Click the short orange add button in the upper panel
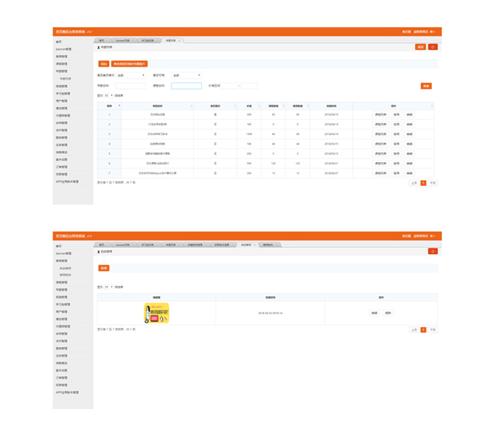This screenshot has width=493, height=448. [x=103, y=64]
